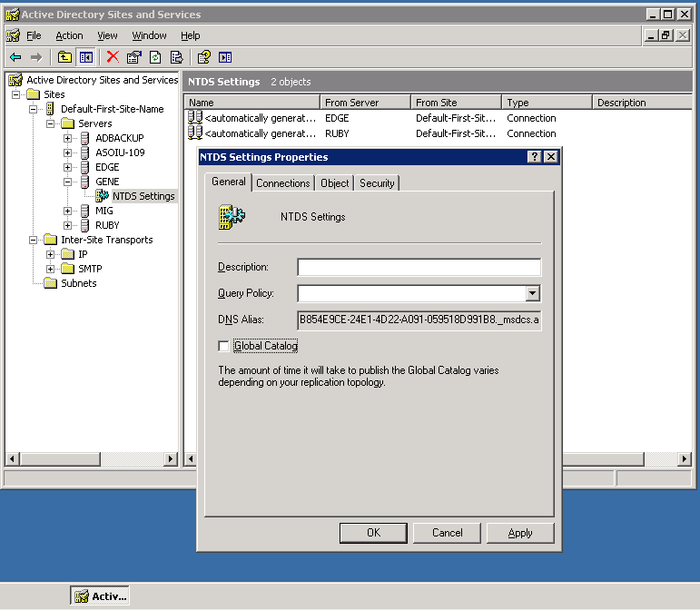Open the Window menu
The width and height of the screenshot is (700, 610).
point(149,35)
